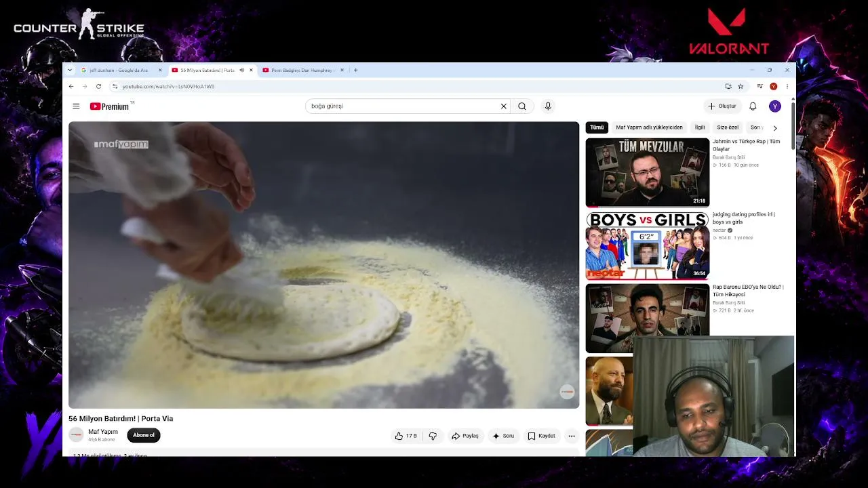This screenshot has width=868, height=488.
Task: Close the Penn Badgley tab
Action: pyautogui.click(x=342, y=70)
